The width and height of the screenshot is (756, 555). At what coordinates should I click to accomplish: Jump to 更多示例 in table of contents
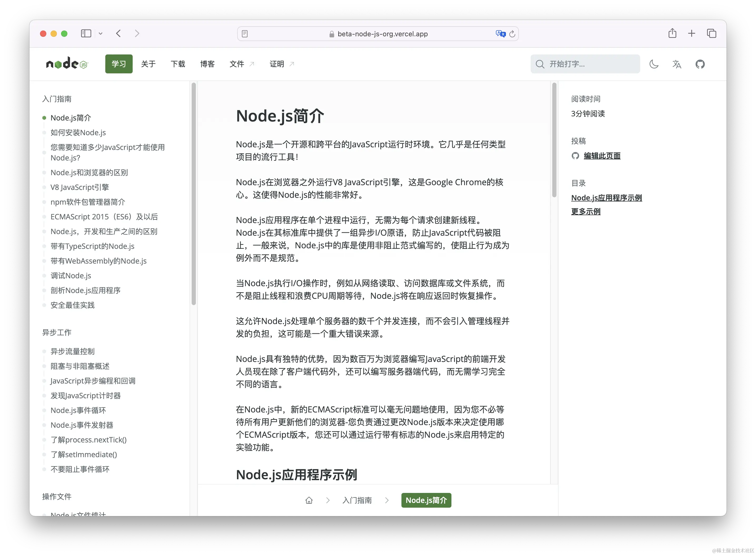[x=586, y=212]
